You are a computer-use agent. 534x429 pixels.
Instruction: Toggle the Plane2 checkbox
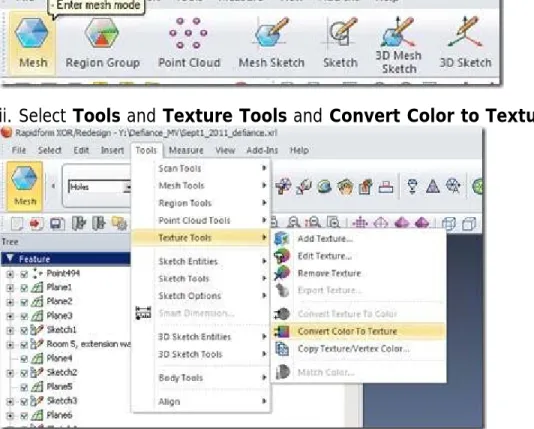pos(23,302)
